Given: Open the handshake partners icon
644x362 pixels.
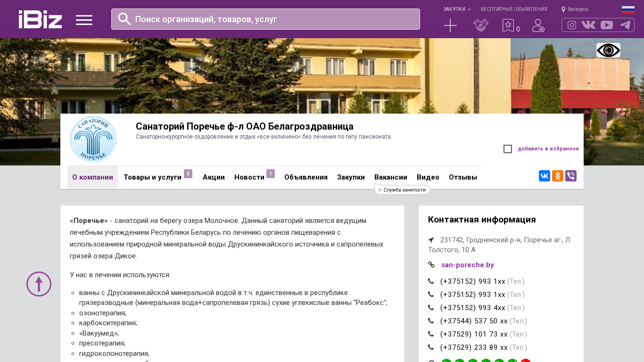Looking at the screenshot, I should pos(481,25).
